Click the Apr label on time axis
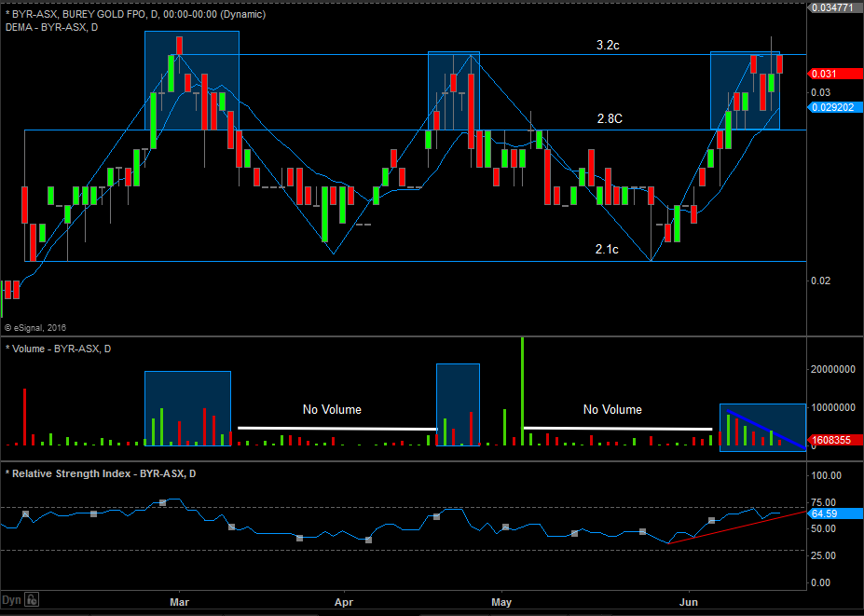 point(344,602)
